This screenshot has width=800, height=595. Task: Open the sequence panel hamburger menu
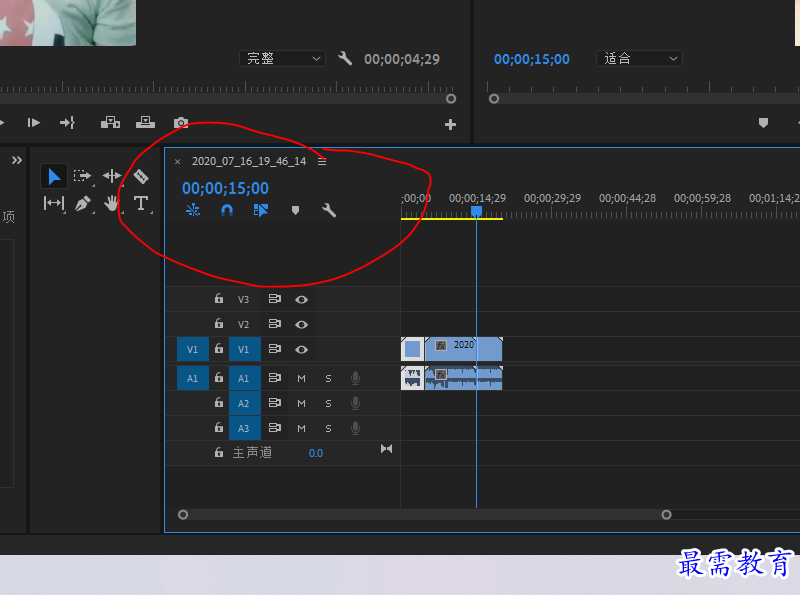click(322, 161)
